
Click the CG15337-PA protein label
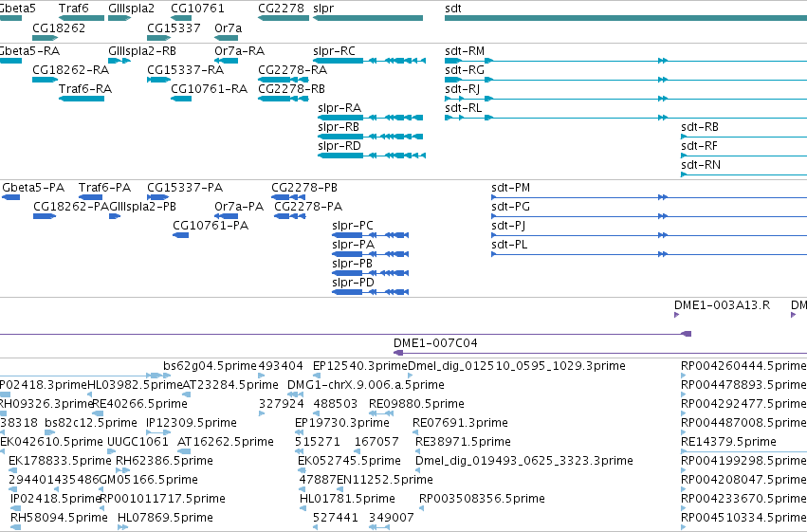point(185,188)
